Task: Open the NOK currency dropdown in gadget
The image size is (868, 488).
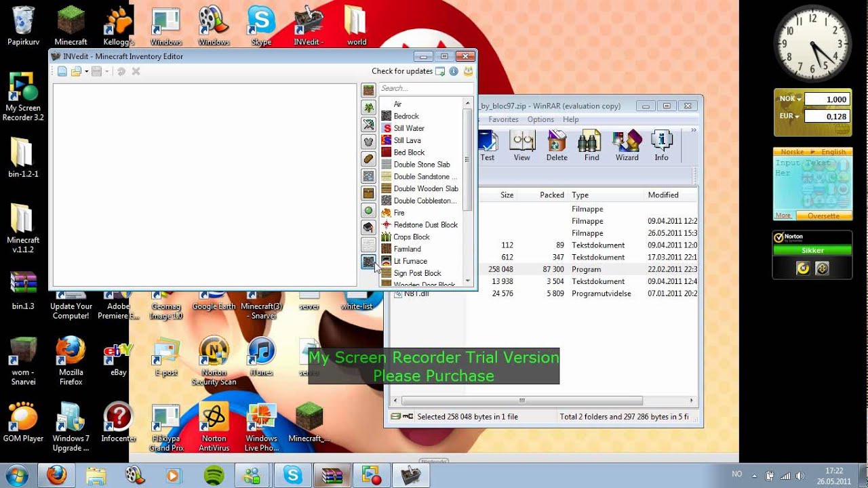Action: (791, 99)
